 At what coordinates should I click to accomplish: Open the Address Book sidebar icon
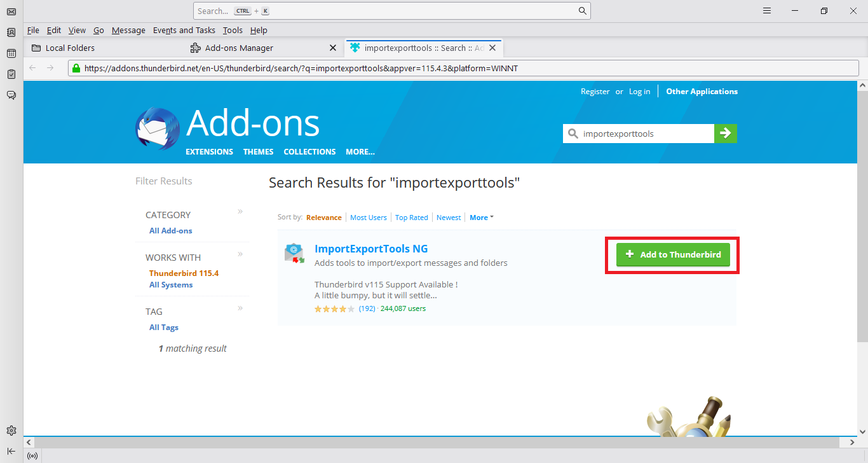[11, 32]
